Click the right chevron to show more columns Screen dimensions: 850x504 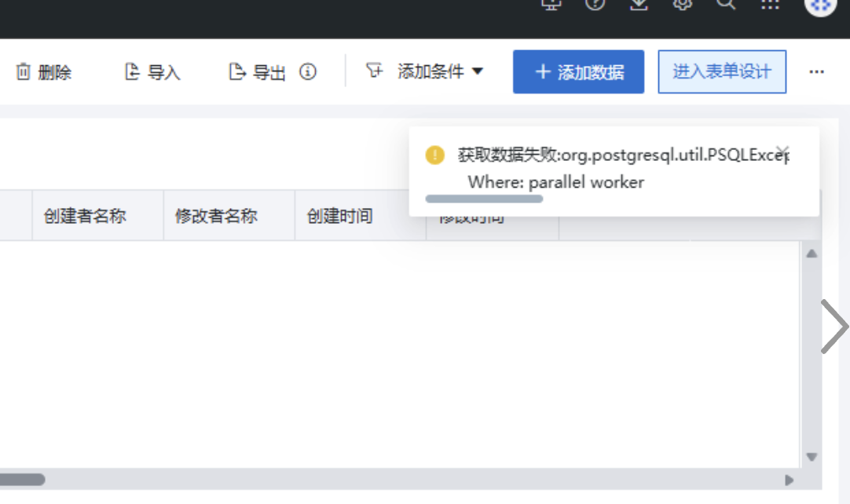[x=835, y=326]
